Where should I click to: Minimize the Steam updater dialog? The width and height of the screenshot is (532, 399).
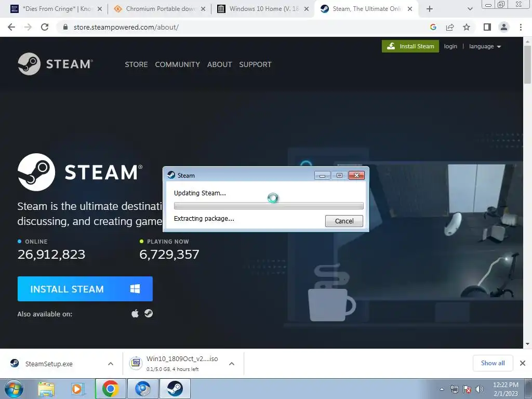pyautogui.click(x=322, y=176)
